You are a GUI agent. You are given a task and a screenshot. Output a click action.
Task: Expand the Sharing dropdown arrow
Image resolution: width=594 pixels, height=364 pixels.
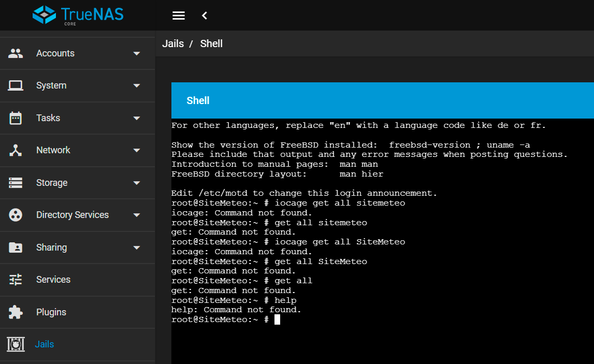(137, 247)
